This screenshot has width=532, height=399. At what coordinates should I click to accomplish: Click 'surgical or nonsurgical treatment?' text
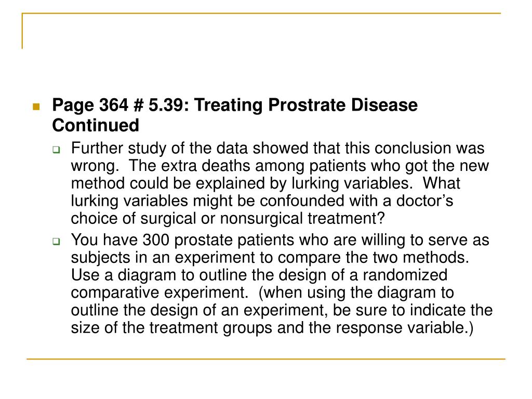point(262,218)
